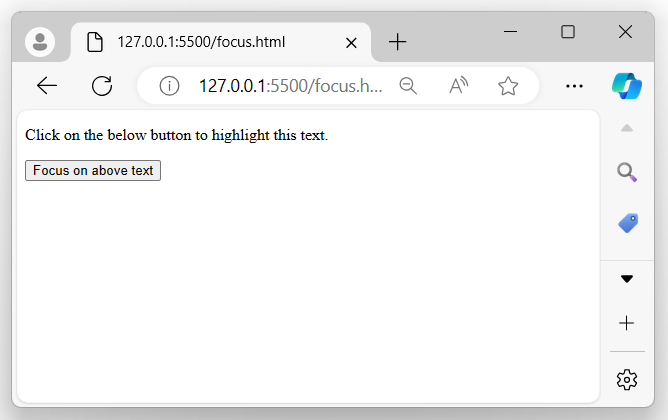Click the paragraph 'Click on the below button'
Screen dimensions: 668x420
click(x=176, y=135)
